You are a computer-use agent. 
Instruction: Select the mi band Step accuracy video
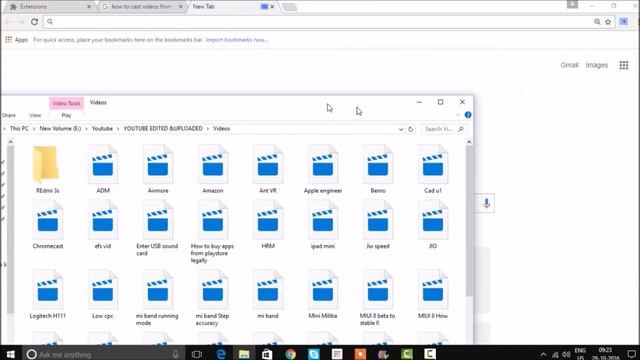[213, 298]
